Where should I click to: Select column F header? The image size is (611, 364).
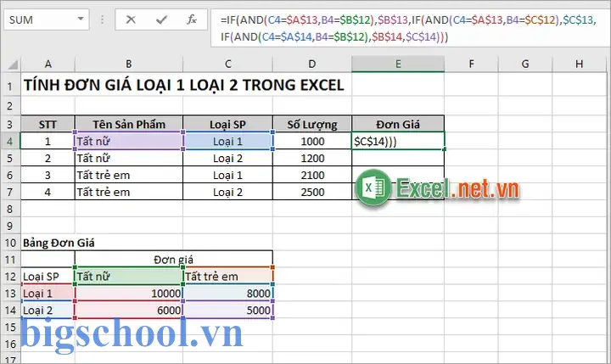coord(471,64)
